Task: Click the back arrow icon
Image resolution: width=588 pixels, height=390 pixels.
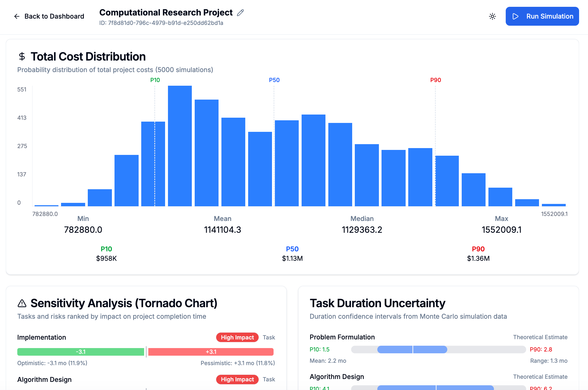Action: point(17,16)
